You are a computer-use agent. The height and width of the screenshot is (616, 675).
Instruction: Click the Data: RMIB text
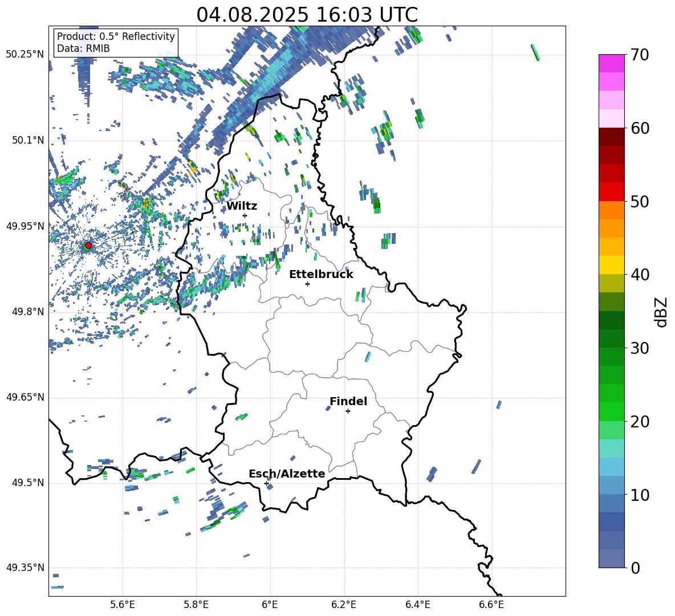point(83,48)
